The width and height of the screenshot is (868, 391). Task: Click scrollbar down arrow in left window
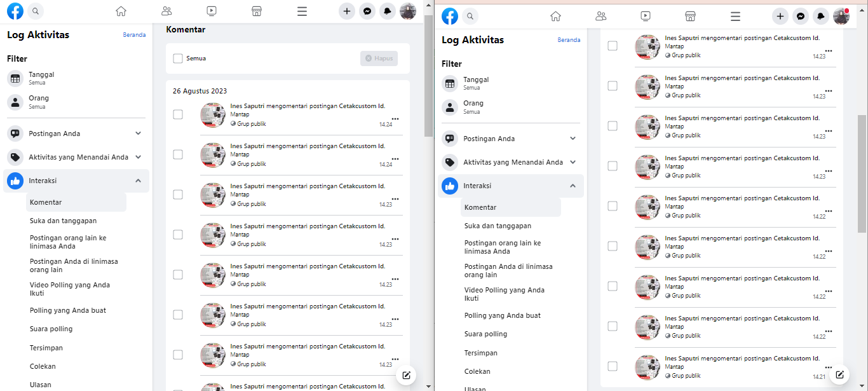point(429,386)
